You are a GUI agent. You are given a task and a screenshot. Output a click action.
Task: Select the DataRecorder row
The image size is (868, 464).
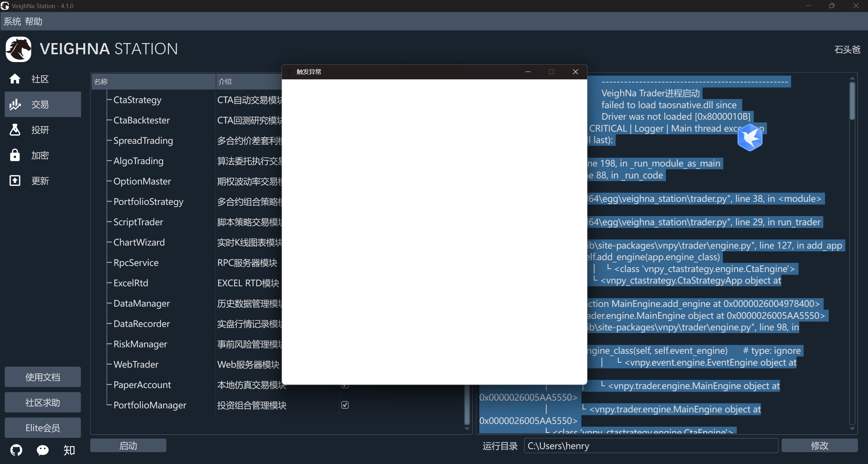141,324
